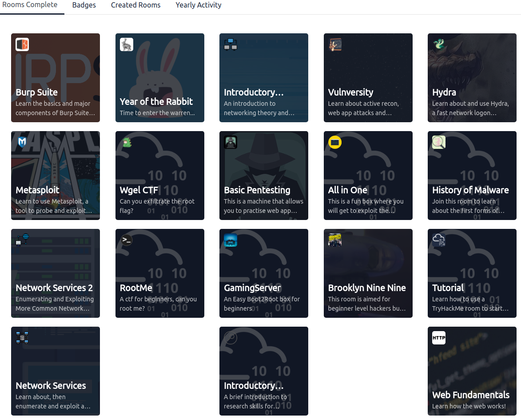Open the All in One title

(x=347, y=190)
